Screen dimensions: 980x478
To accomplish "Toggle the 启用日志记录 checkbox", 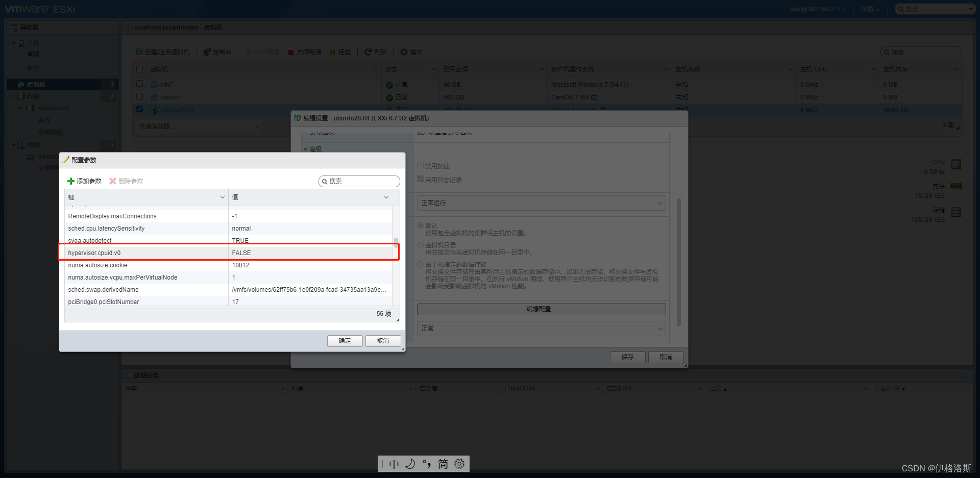I will pos(421,179).
